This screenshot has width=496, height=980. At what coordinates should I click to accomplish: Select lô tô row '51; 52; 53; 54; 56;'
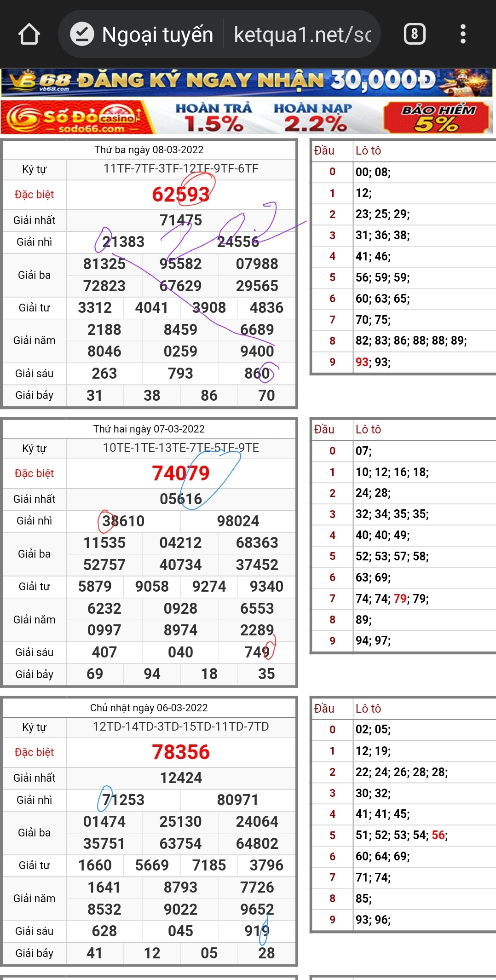click(402, 835)
